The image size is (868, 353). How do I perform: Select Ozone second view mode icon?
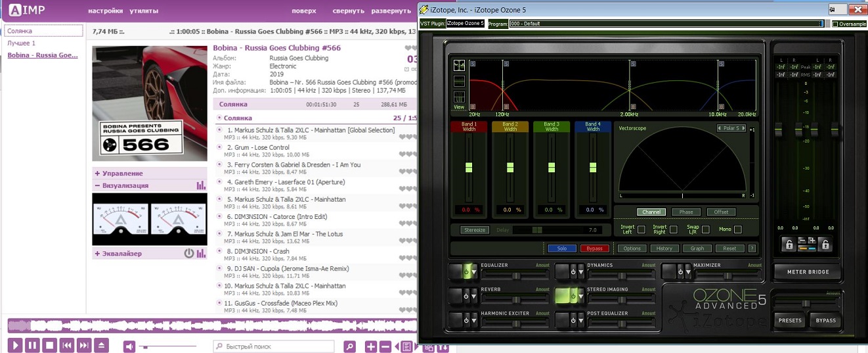pos(460,81)
